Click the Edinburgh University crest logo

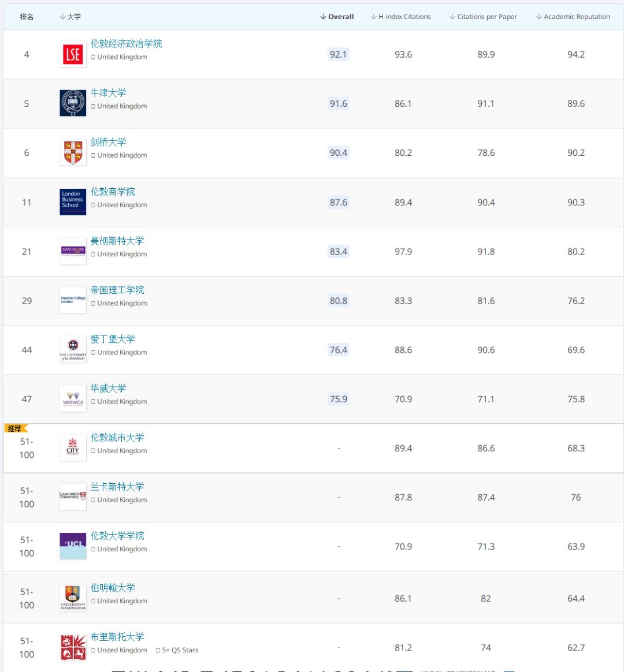[x=73, y=349]
